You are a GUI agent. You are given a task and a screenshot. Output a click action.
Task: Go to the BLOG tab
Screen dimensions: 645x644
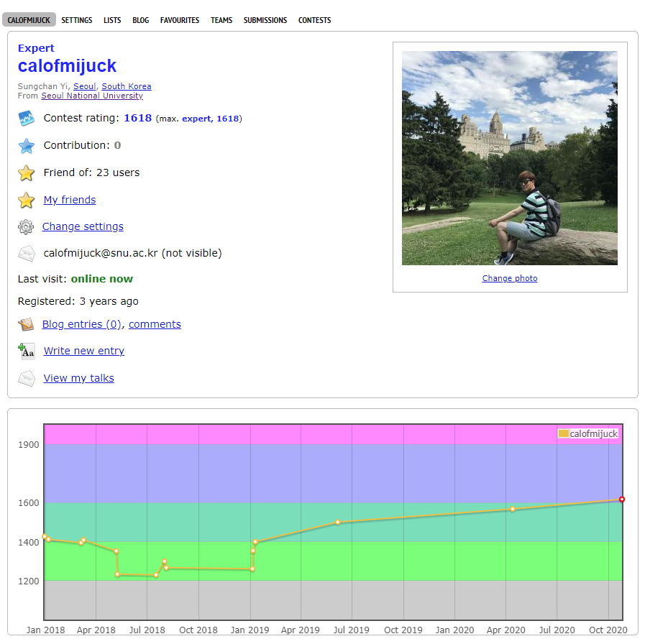tap(140, 20)
